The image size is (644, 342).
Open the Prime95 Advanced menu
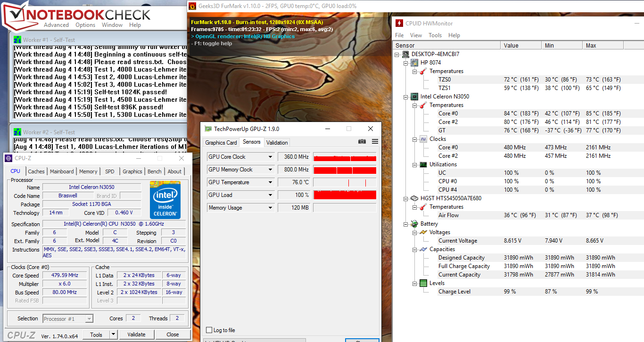[x=56, y=25]
